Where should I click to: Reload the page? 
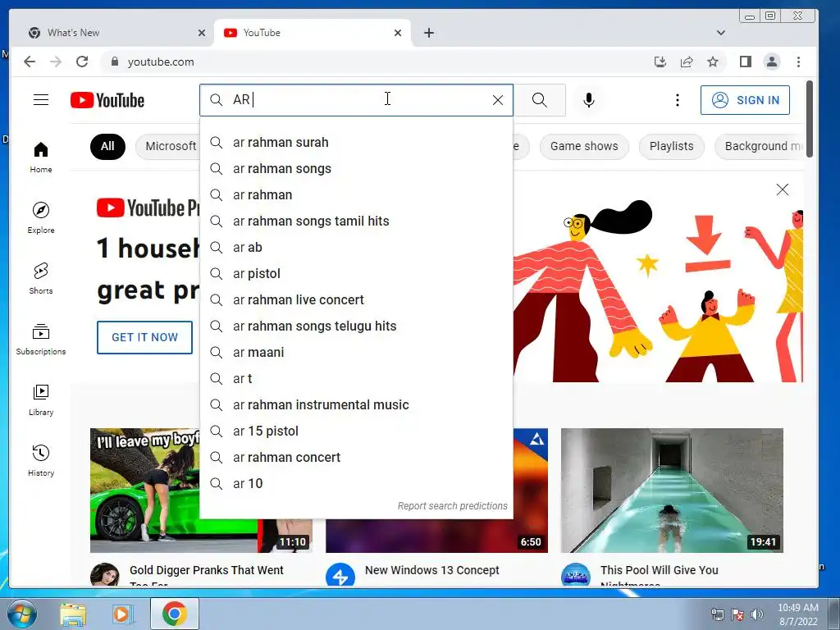(x=82, y=62)
